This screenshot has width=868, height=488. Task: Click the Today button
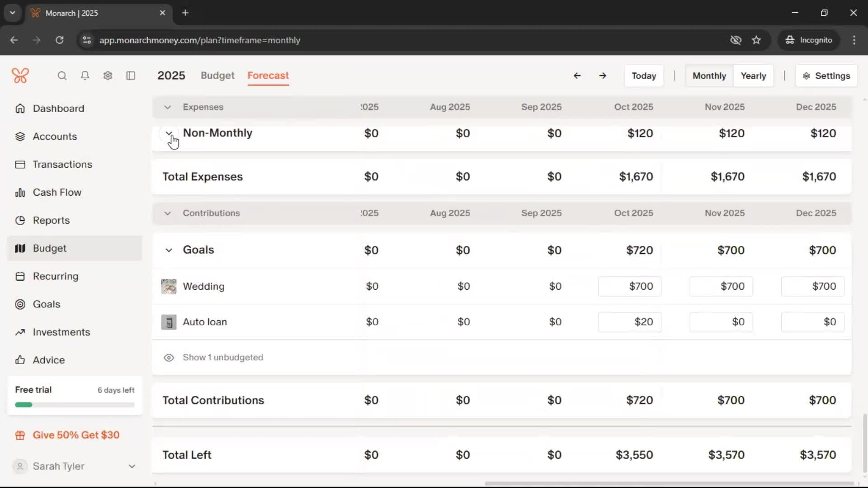[x=643, y=75]
